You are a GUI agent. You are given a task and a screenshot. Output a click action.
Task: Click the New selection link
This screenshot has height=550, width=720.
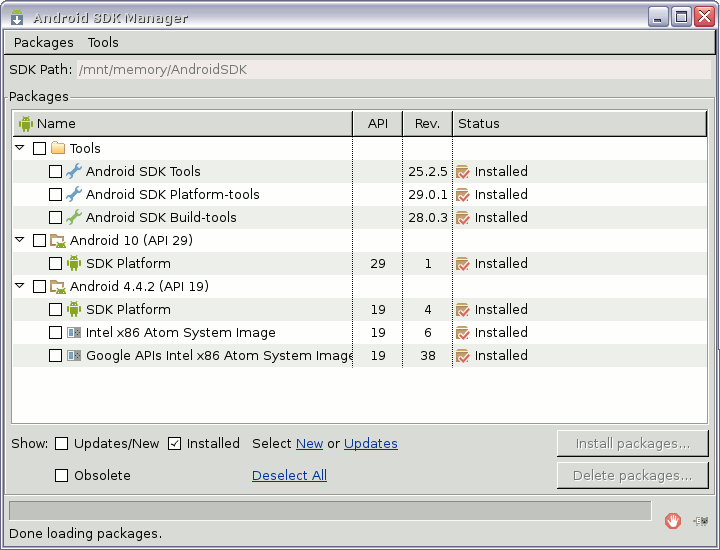point(309,443)
